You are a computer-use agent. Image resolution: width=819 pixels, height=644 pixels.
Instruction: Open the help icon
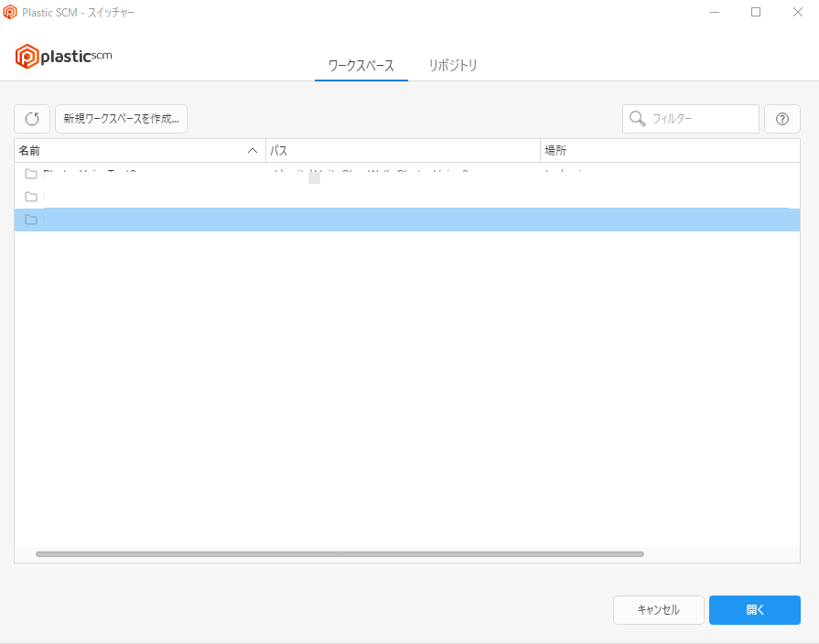[x=782, y=118]
